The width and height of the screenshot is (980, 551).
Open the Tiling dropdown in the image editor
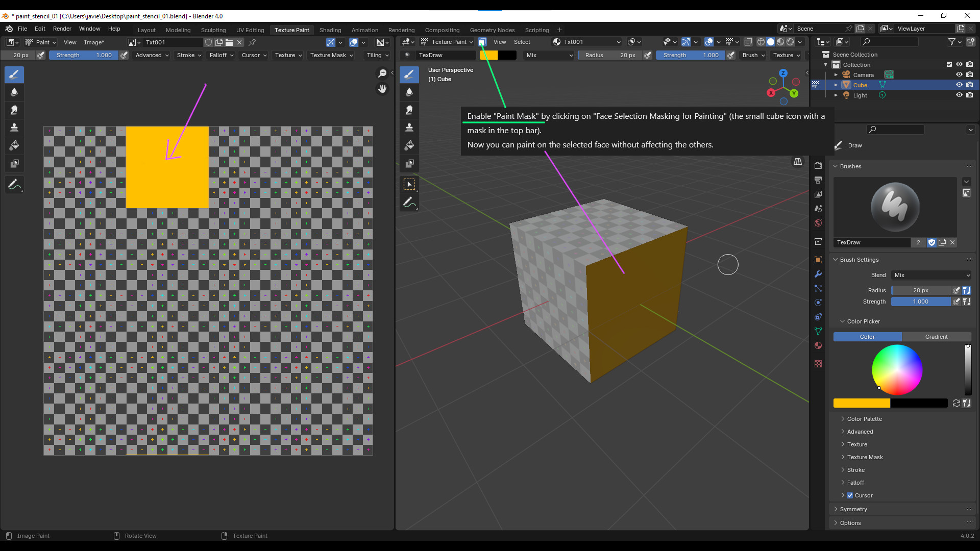(378, 55)
